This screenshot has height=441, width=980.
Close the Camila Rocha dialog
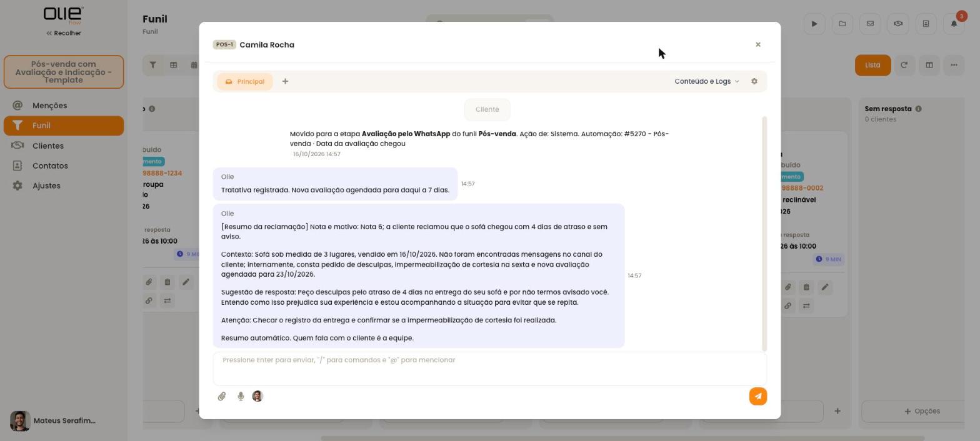758,44
